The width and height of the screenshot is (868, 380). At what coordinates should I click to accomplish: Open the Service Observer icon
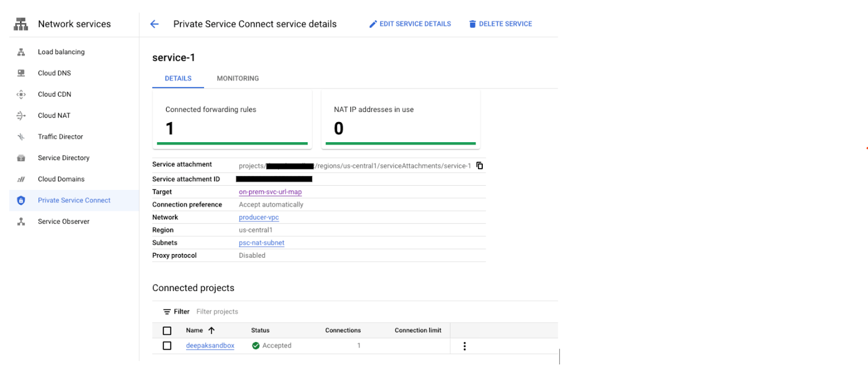click(x=21, y=221)
